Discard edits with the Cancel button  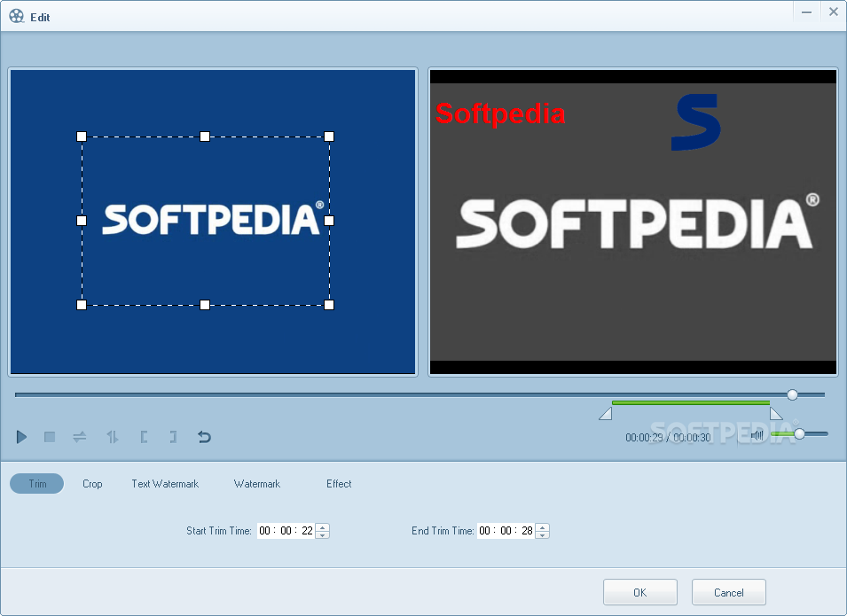coord(729,593)
